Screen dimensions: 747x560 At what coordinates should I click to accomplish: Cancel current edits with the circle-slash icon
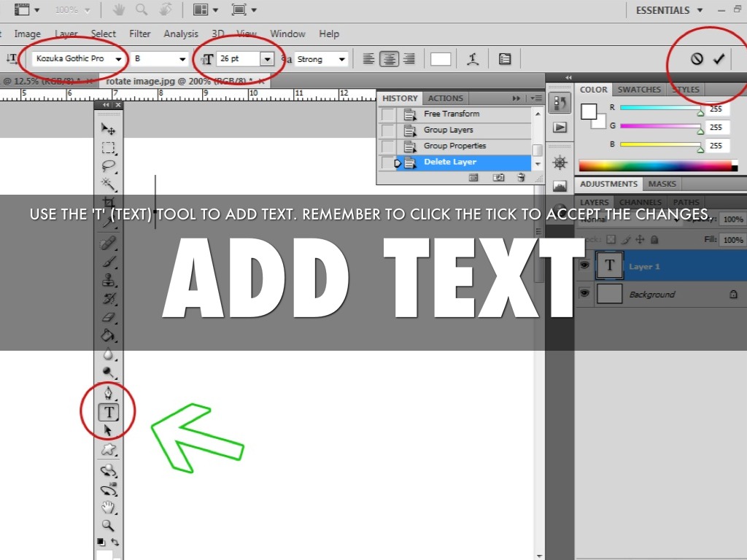pyautogui.click(x=697, y=59)
